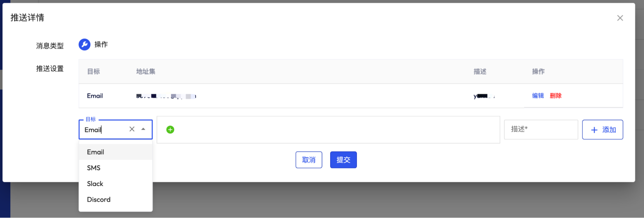Collapse the 目标 dropdown arrow
Screen dimensions: 644x218
click(143, 129)
